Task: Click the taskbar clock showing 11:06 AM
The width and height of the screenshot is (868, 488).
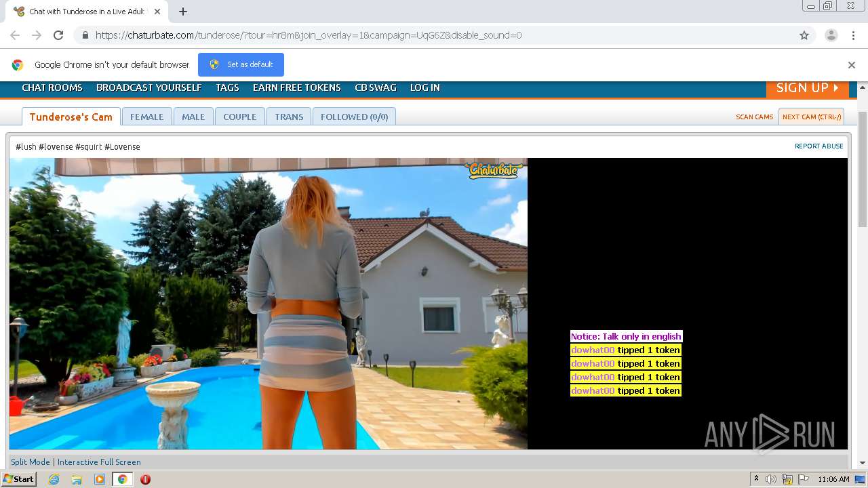Action: [833, 479]
